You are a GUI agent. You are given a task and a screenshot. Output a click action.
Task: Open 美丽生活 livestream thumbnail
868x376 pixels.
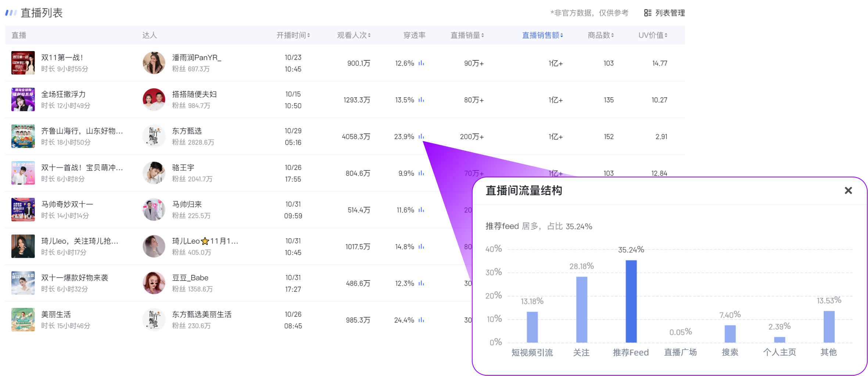tap(23, 320)
